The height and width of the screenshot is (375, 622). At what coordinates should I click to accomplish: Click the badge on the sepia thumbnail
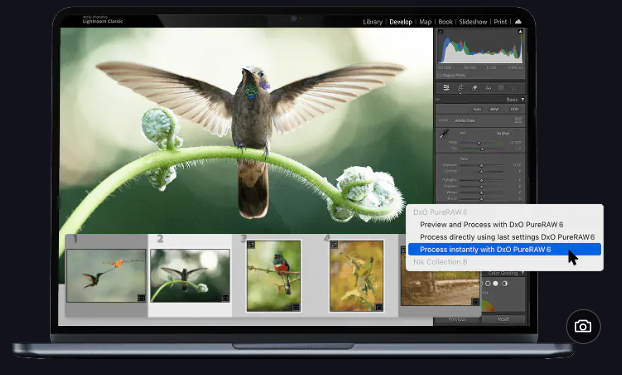click(x=476, y=302)
